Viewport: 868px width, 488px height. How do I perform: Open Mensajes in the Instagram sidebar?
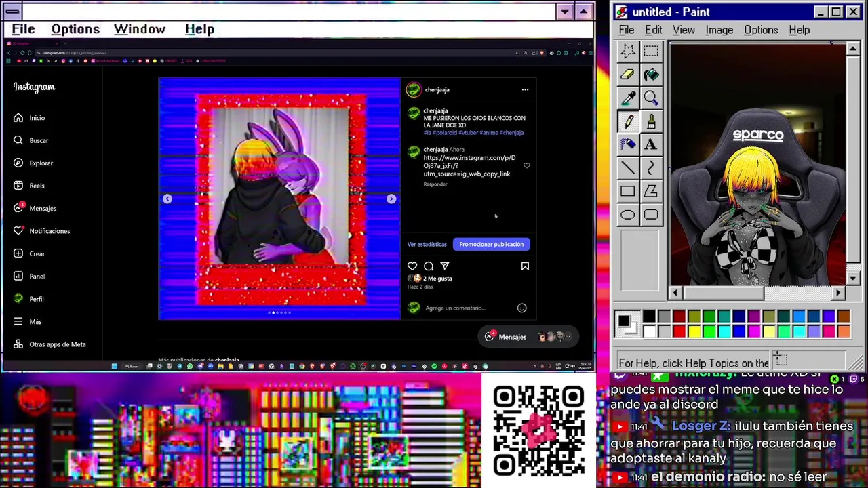(x=35, y=208)
